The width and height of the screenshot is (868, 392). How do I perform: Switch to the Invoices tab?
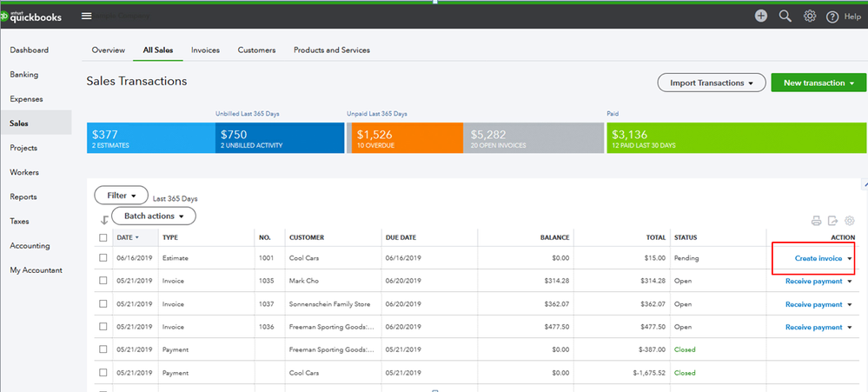(x=205, y=50)
